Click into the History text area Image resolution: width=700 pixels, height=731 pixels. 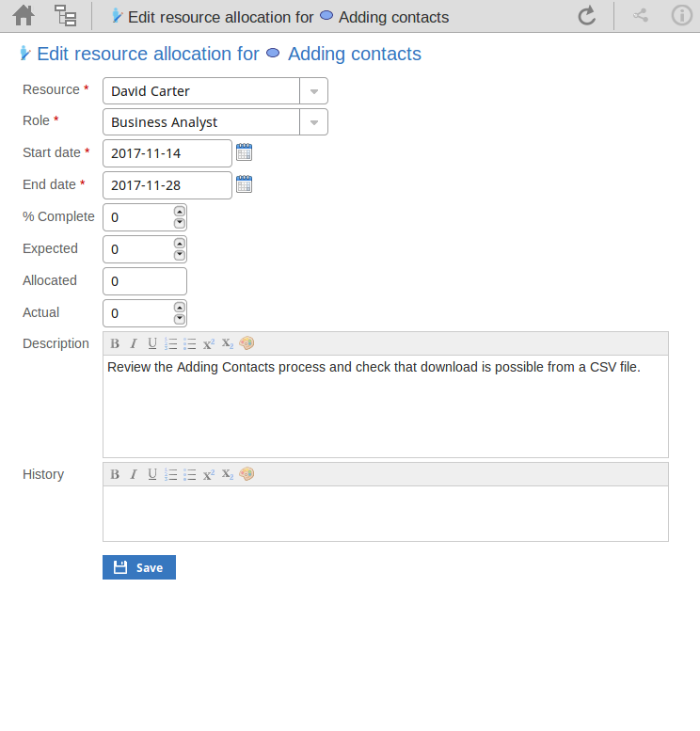tap(385, 513)
